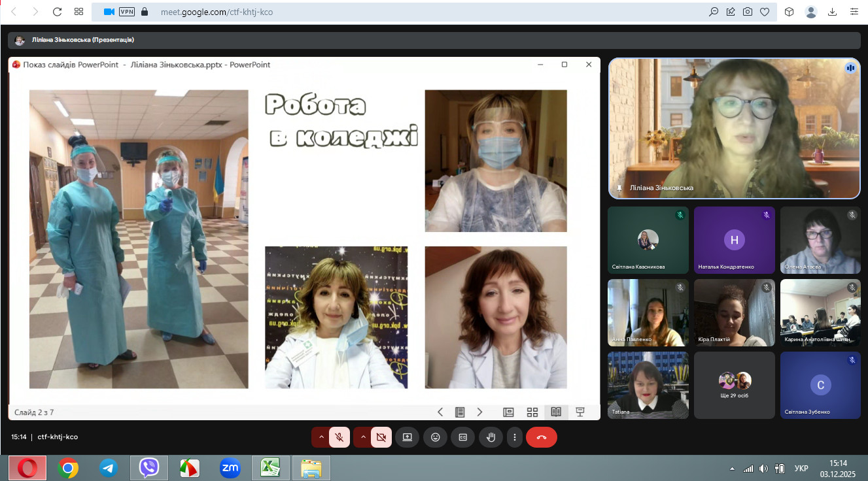Click the red leave call button
The image size is (868, 481).
coord(541,437)
